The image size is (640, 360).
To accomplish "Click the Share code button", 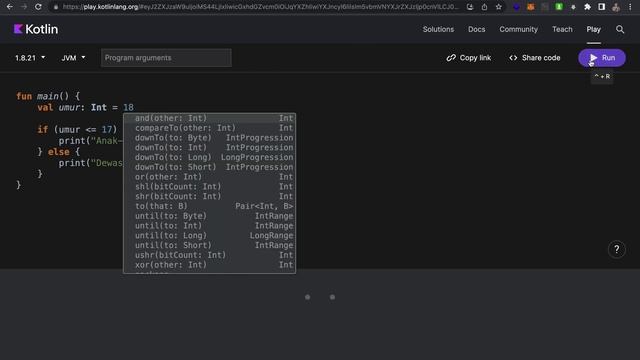I will 535,58.
